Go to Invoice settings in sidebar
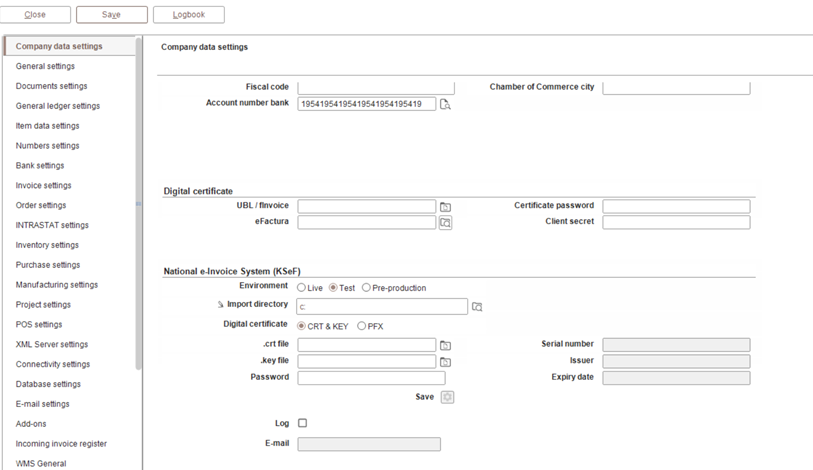 [x=44, y=185]
